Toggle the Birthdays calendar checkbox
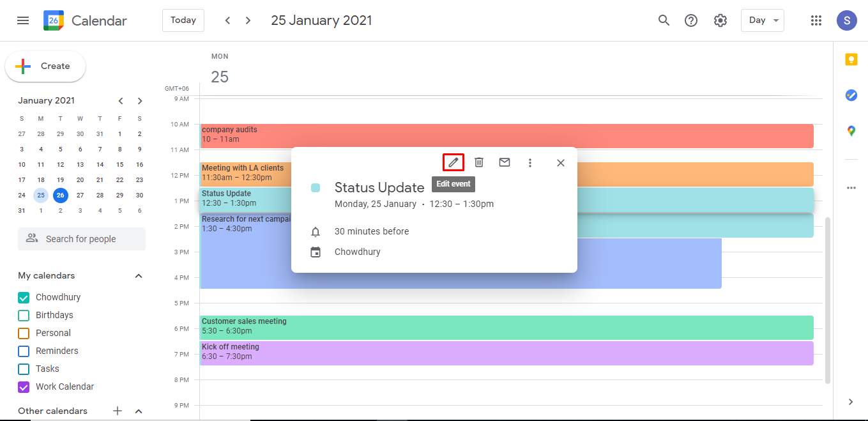 click(24, 315)
